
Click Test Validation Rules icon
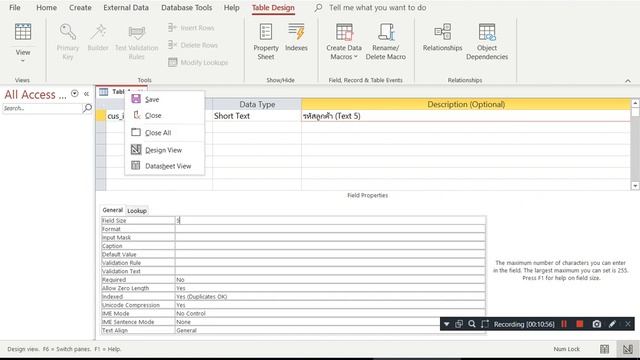point(136,32)
